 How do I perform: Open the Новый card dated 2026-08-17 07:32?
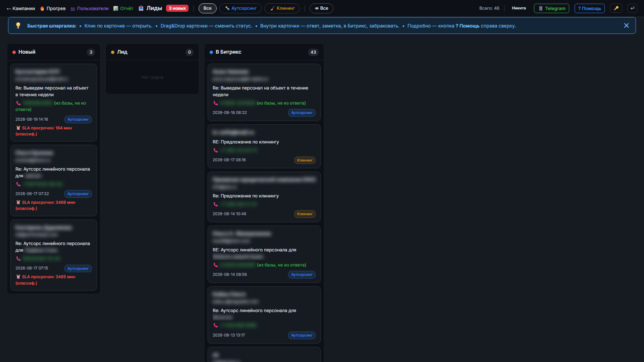pyautogui.click(x=54, y=181)
